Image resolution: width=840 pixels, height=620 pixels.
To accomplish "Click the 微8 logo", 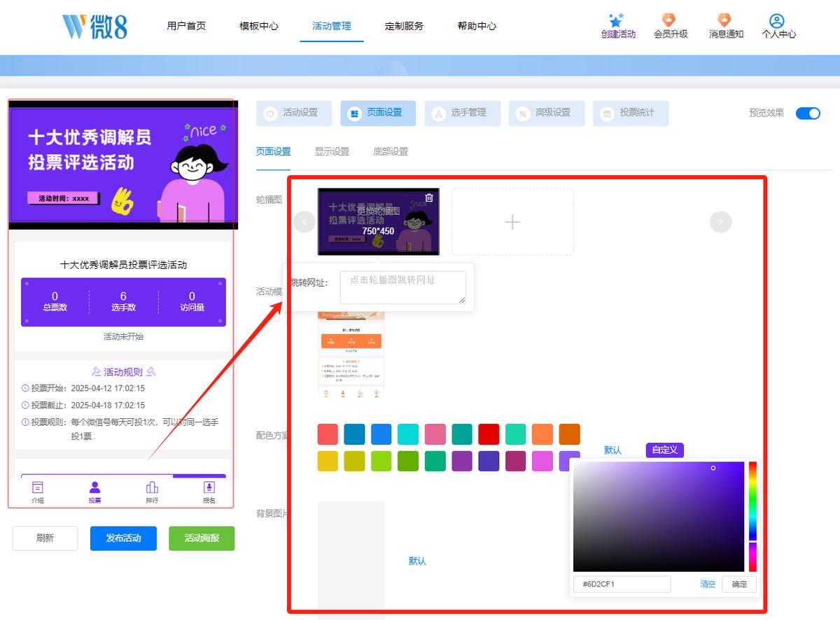I will click(x=95, y=26).
